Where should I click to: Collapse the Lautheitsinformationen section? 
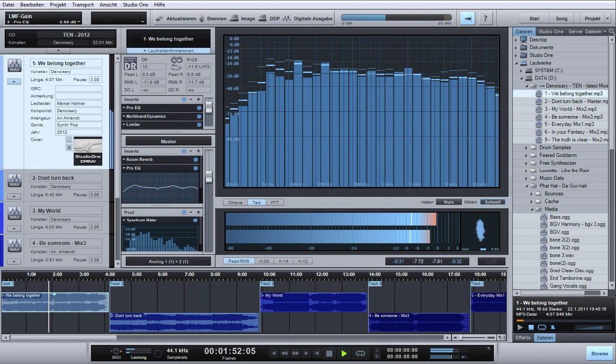click(169, 50)
